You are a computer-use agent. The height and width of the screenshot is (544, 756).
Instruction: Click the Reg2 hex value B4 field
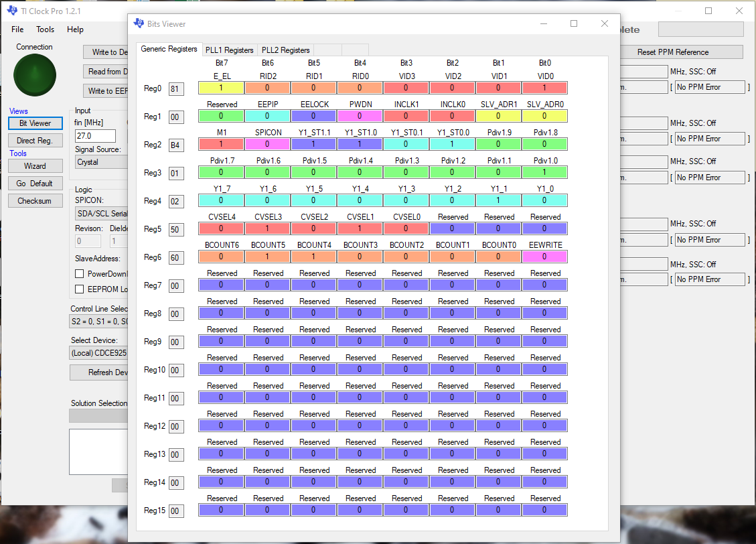176,145
